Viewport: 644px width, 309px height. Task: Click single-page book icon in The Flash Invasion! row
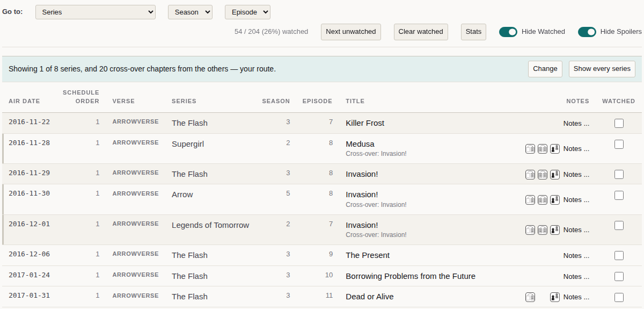point(530,174)
